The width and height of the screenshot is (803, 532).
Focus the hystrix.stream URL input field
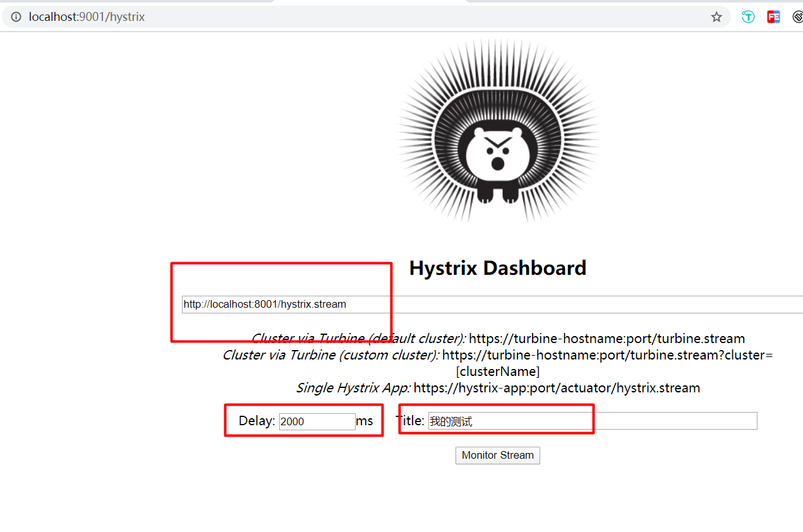[492, 305]
